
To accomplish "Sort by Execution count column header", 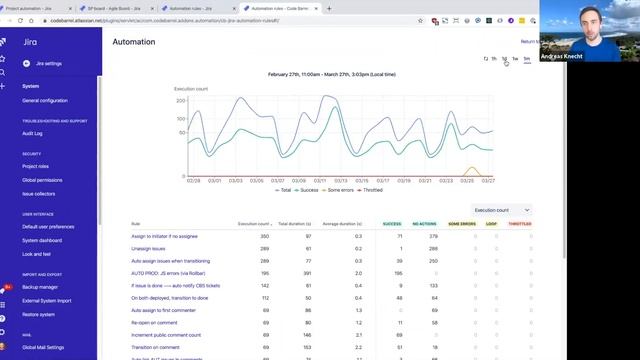I will (x=255, y=224).
